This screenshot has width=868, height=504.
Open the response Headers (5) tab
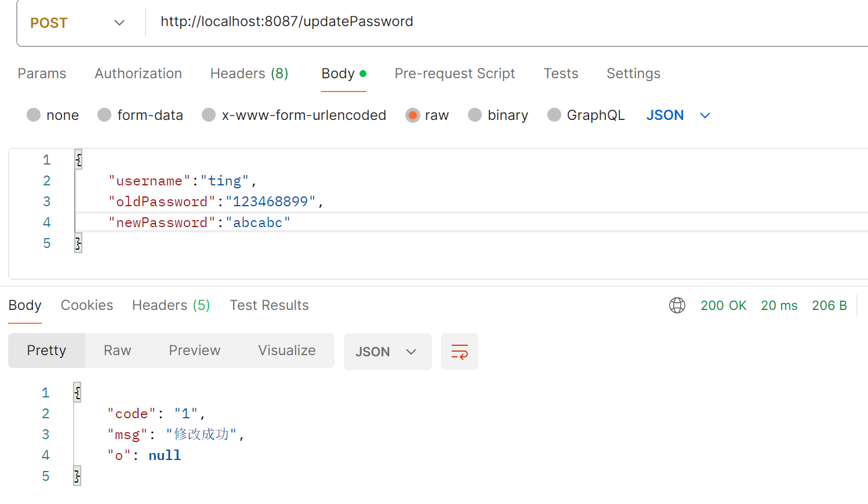pyautogui.click(x=171, y=305)
